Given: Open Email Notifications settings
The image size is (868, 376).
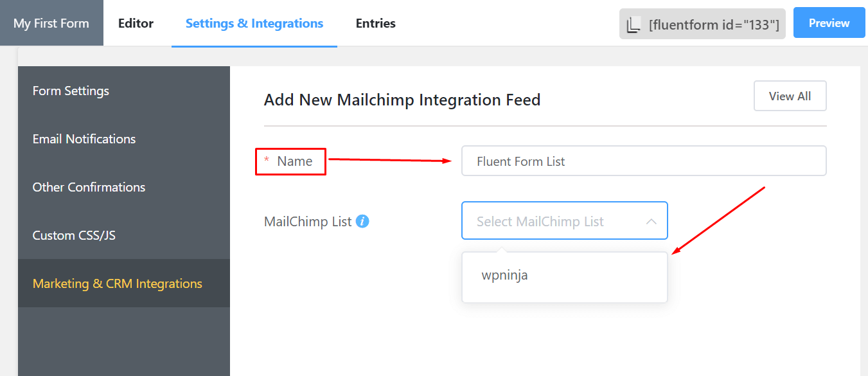Looking at the screenshot, I should pos(84,139).
